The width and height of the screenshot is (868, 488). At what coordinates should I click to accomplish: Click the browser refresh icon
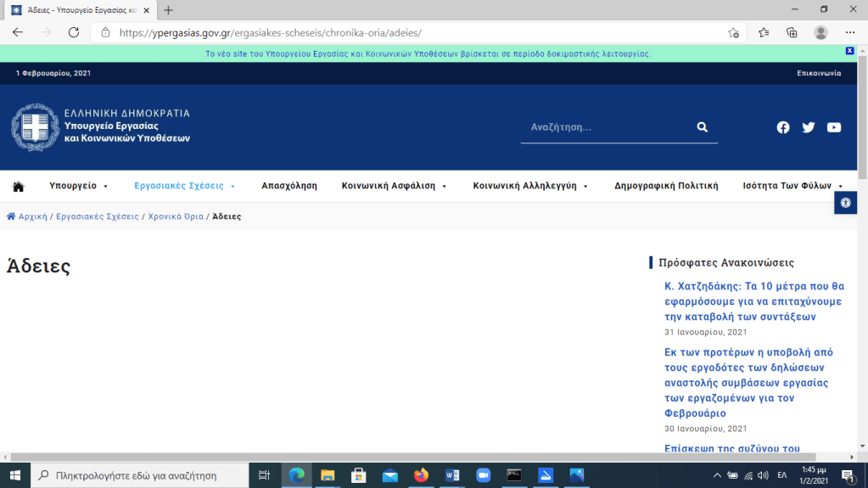[74, 32]
